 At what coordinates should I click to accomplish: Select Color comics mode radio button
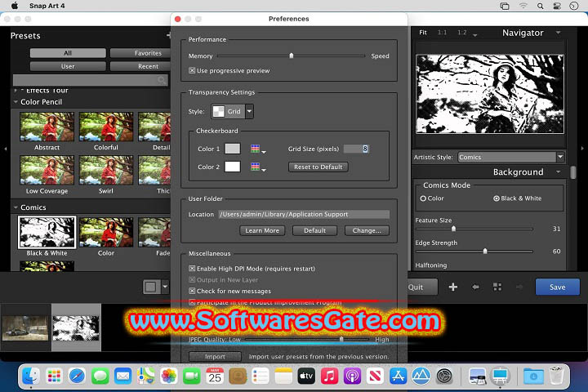pyautogui.click(x=423, y=198)
